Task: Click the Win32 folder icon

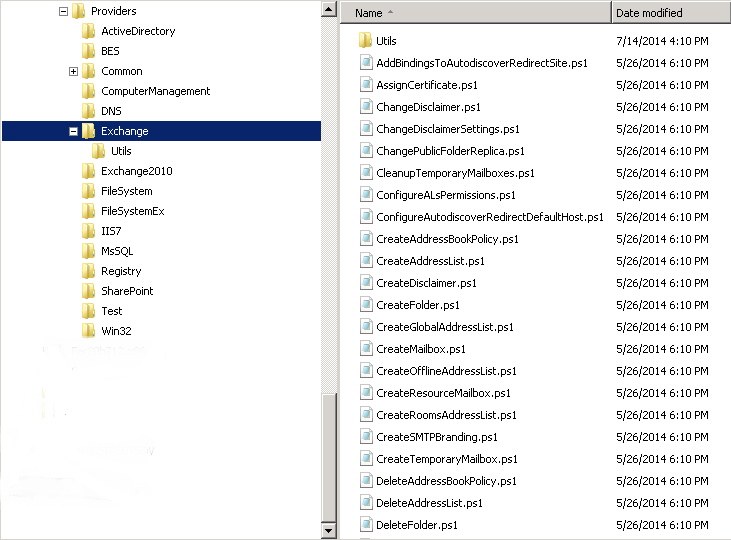Action: coord(88,331)
